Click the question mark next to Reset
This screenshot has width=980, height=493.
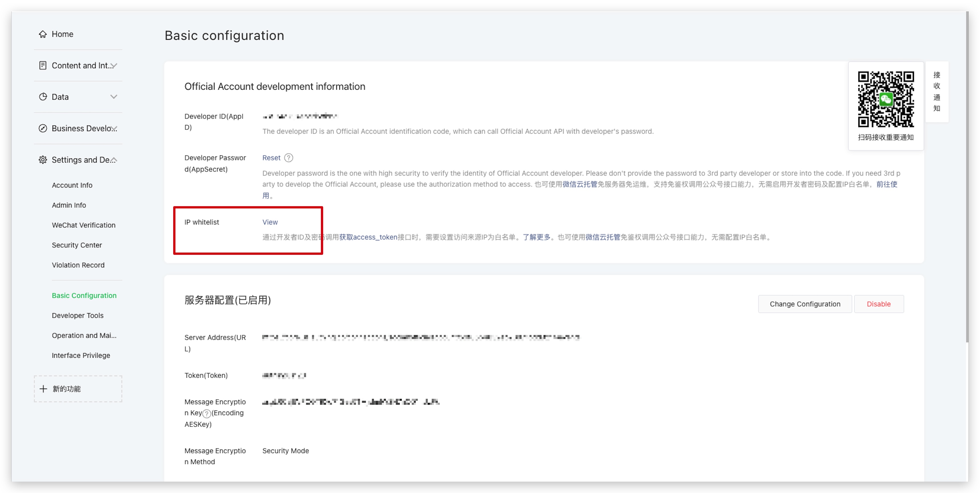pos(289,158)
